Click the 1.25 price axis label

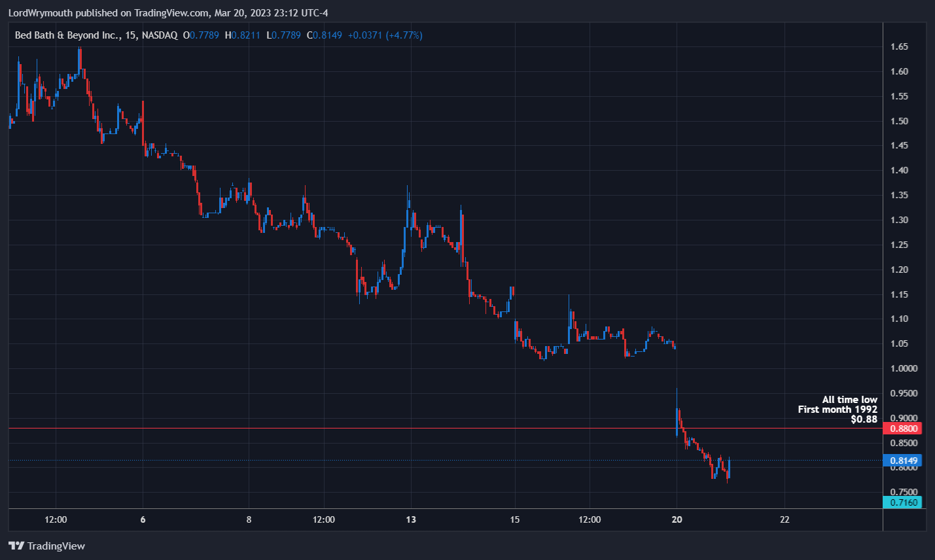899,245
